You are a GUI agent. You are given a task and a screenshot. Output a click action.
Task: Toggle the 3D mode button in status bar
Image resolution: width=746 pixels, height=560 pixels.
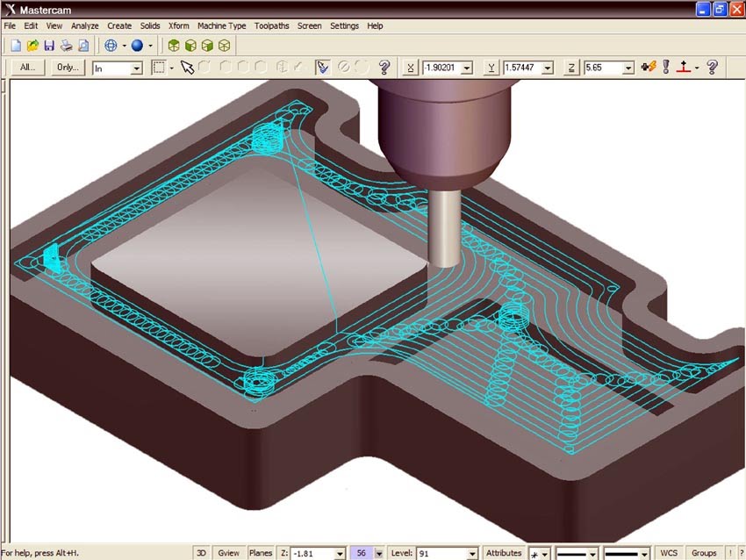pos(201,553)
